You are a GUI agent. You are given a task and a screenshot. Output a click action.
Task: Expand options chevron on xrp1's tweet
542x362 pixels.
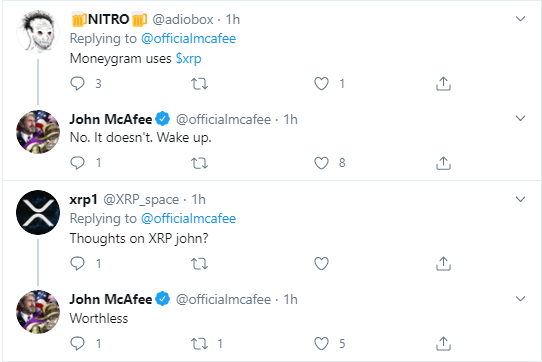click(x=520, y=199)
